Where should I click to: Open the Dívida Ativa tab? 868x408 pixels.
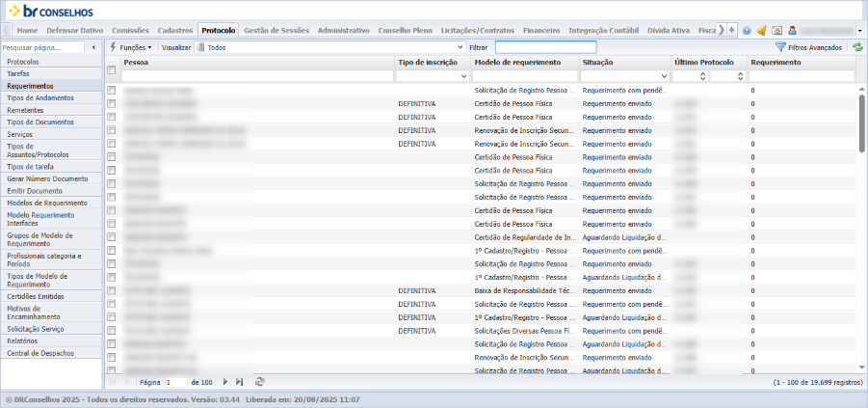[x=669, y=31]
